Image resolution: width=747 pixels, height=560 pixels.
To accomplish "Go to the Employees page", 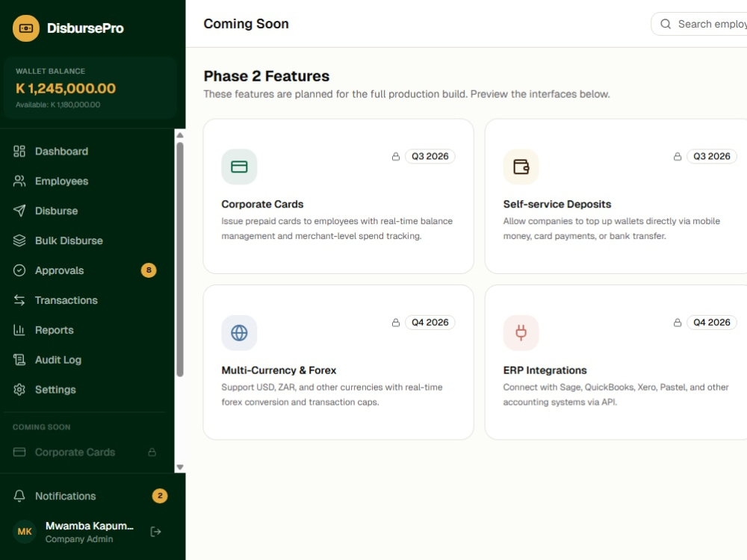I will point(85,181).
